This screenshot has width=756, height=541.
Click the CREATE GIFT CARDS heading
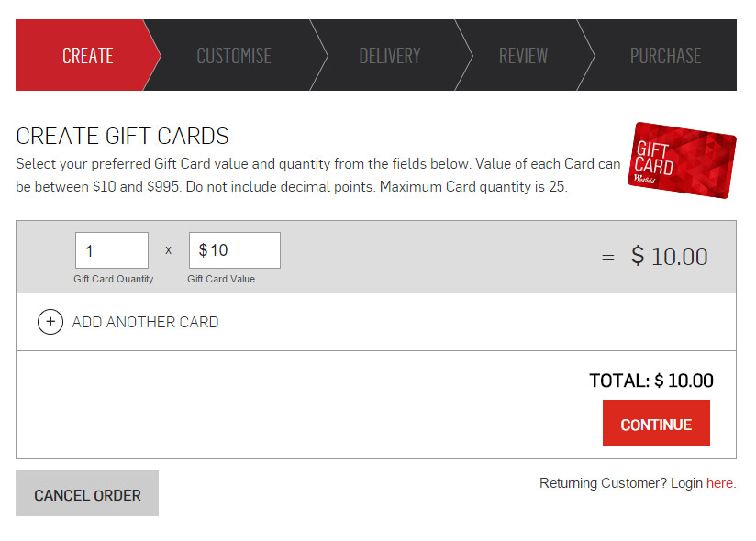(x=122, y=137)
